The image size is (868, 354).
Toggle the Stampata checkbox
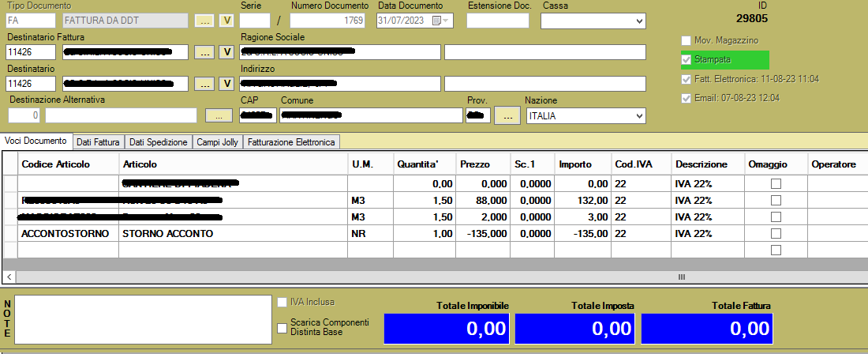pos(686,59)
